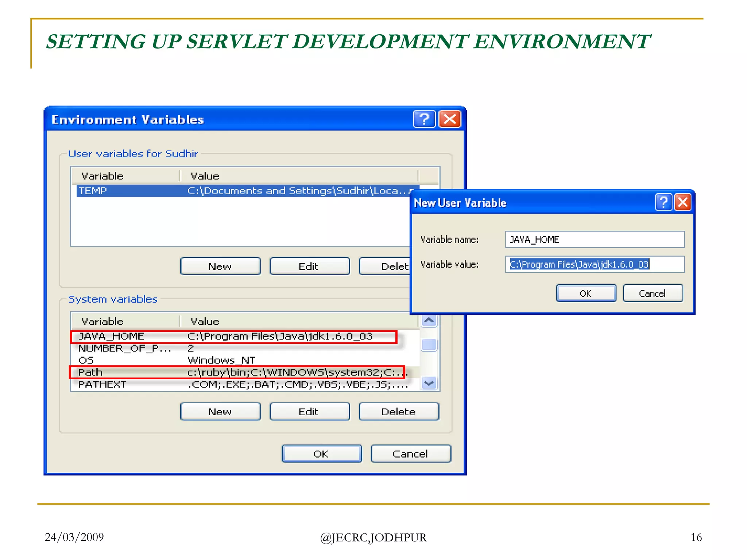Click the Variable value input field
Viewport: 747px width, 560px height.
(595, 264)
